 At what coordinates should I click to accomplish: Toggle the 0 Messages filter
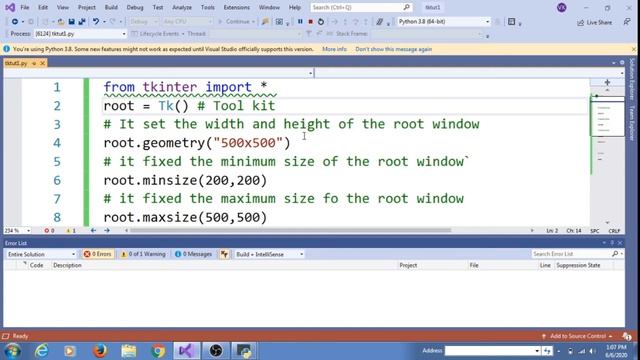coord(193,254)
